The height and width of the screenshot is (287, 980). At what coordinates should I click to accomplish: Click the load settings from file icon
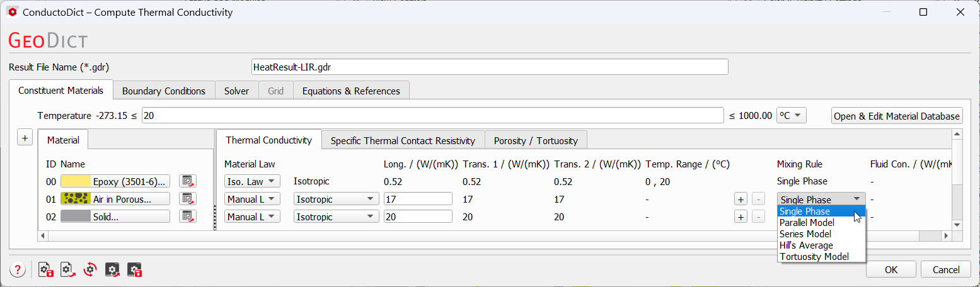(x=67, y=270)
